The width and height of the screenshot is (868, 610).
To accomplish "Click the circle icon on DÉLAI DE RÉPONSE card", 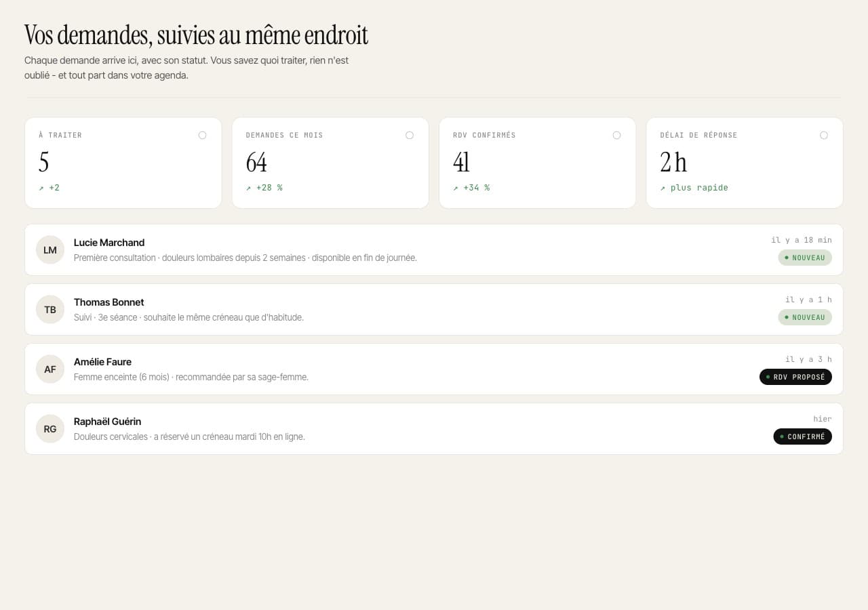I will (824, 136).
